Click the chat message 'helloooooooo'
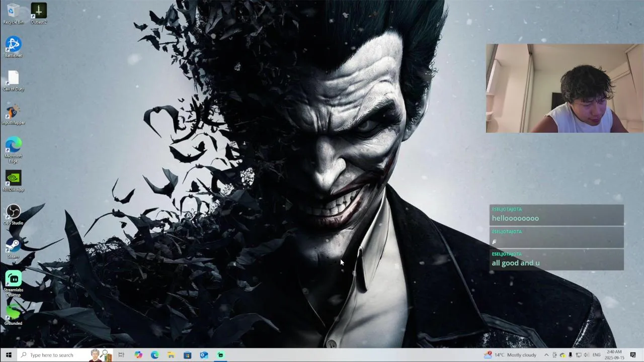The height and width of the screenshot is (362, 644). 515,218
